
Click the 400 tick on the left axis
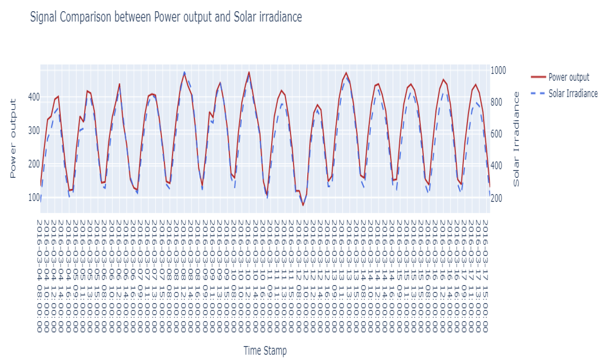pos(34,97)
